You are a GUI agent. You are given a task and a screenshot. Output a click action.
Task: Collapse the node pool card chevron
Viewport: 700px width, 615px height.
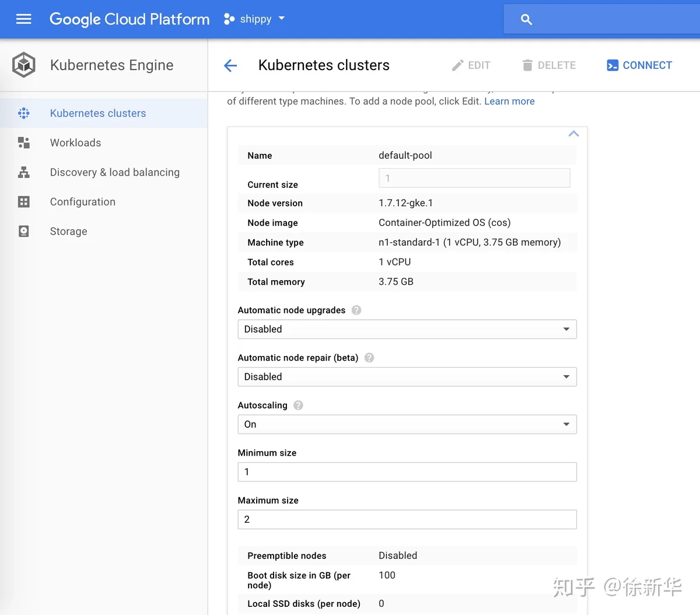coord(573,134)
